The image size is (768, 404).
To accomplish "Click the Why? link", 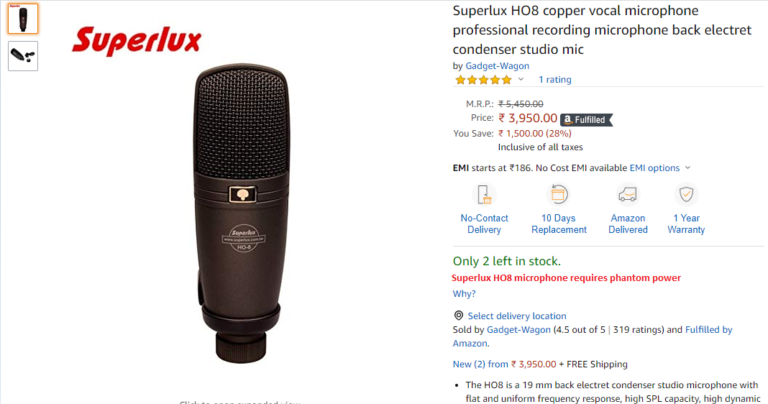I will coord(464,294).
